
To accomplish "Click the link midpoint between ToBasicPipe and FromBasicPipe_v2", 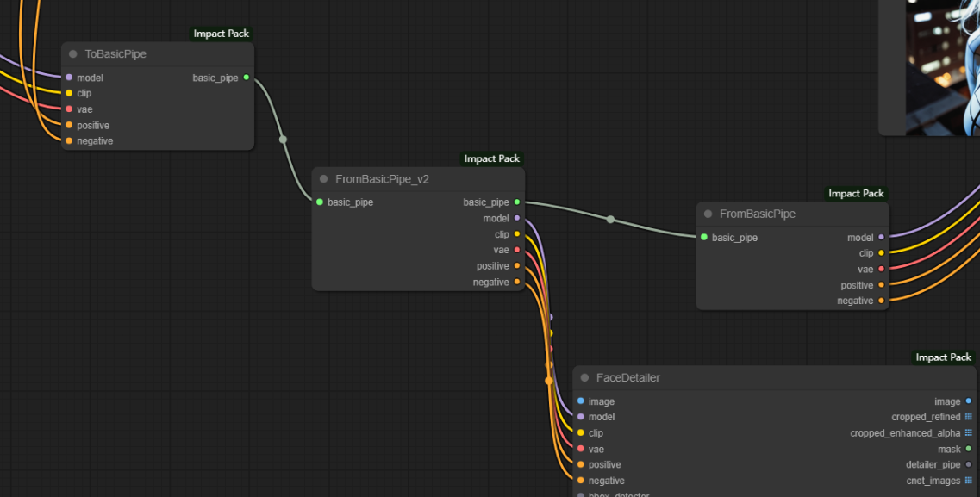I will click(283, 139).
